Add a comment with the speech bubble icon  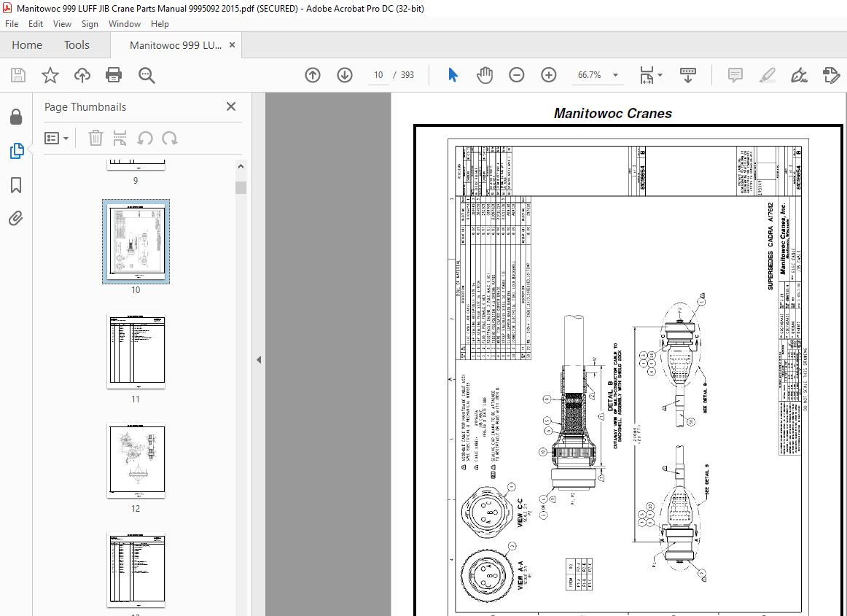(x=735, y=75)
